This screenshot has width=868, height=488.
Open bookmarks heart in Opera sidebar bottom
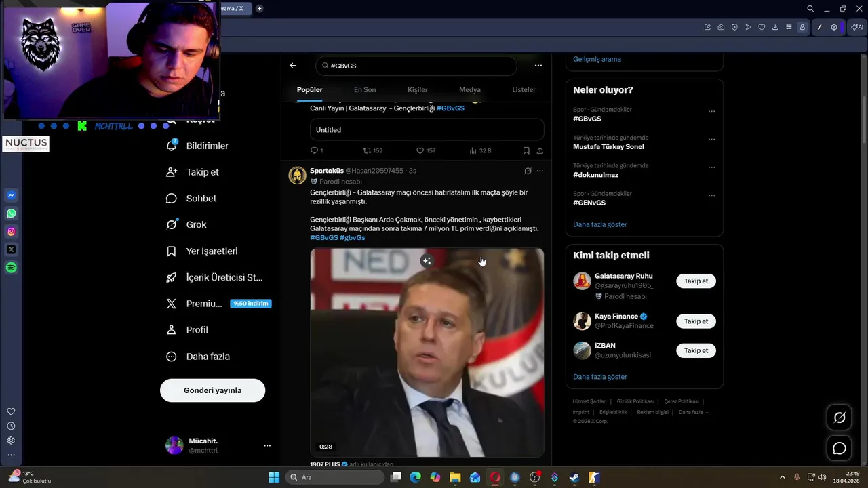pyautogui.click(x=11, y=411)
